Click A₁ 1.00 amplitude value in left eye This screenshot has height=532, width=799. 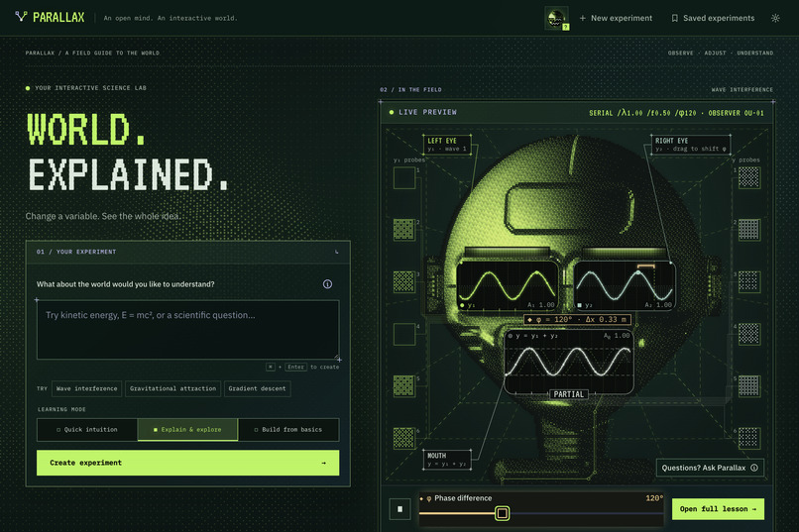[x=540, y=305]
